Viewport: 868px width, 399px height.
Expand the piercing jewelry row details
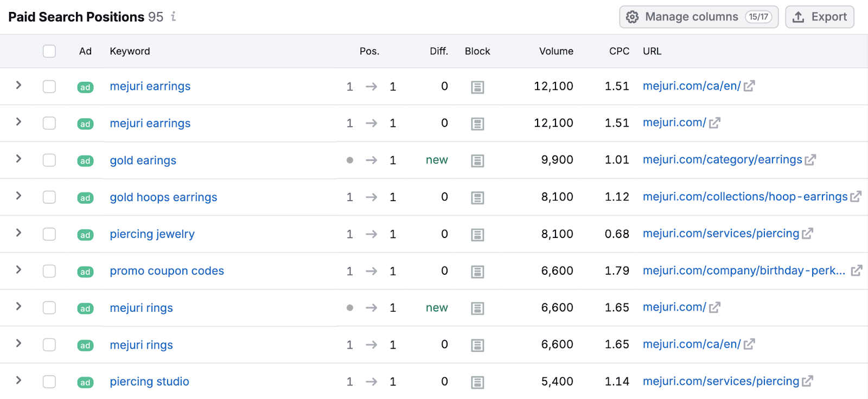click(18, 233)
